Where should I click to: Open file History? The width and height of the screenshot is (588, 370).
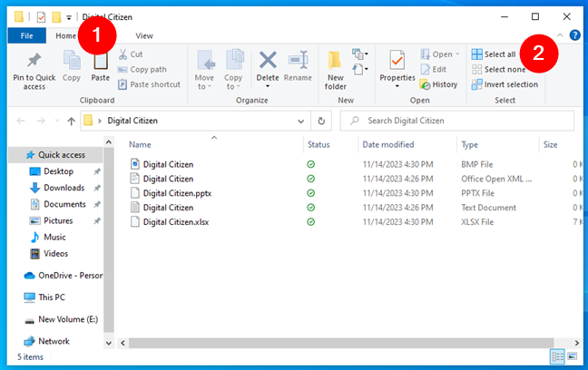pyautogui.click(x=439, y=84)
